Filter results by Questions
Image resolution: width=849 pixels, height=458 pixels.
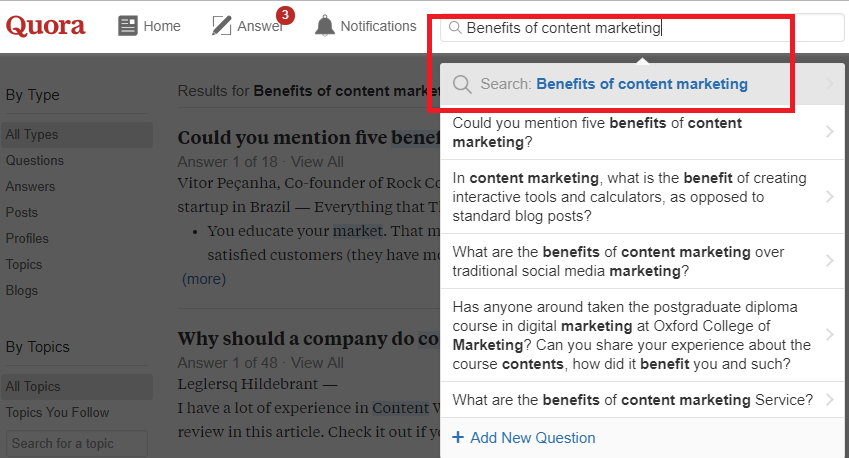35,160
